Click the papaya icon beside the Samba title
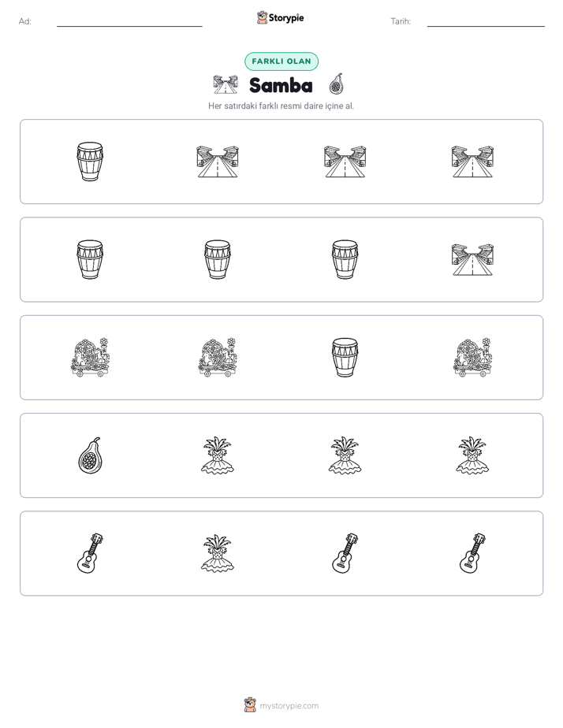Image resolution: width=563 pixels, height=728 pixels. coord(336,84)
